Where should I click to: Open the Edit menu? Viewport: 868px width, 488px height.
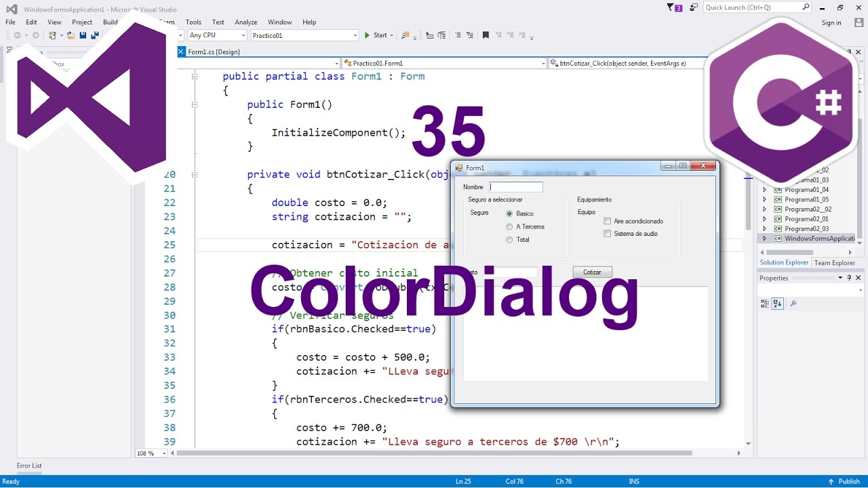click(x=31, y=22)
